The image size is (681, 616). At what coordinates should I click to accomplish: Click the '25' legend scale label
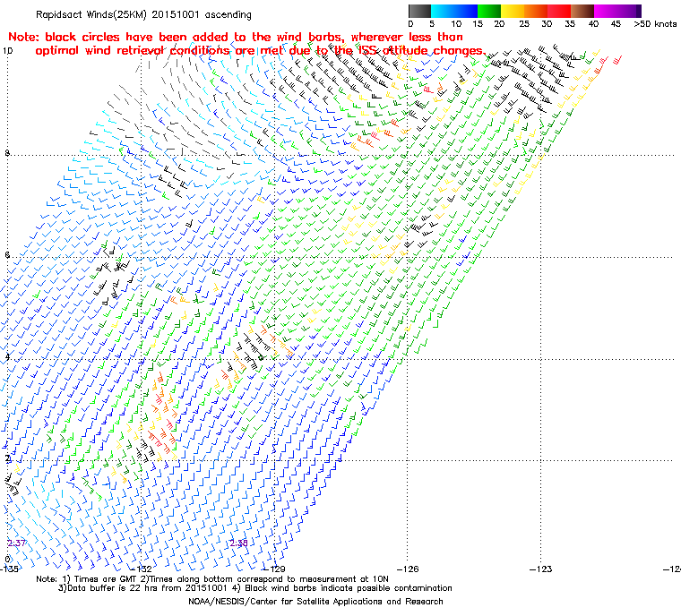(524, 24)
